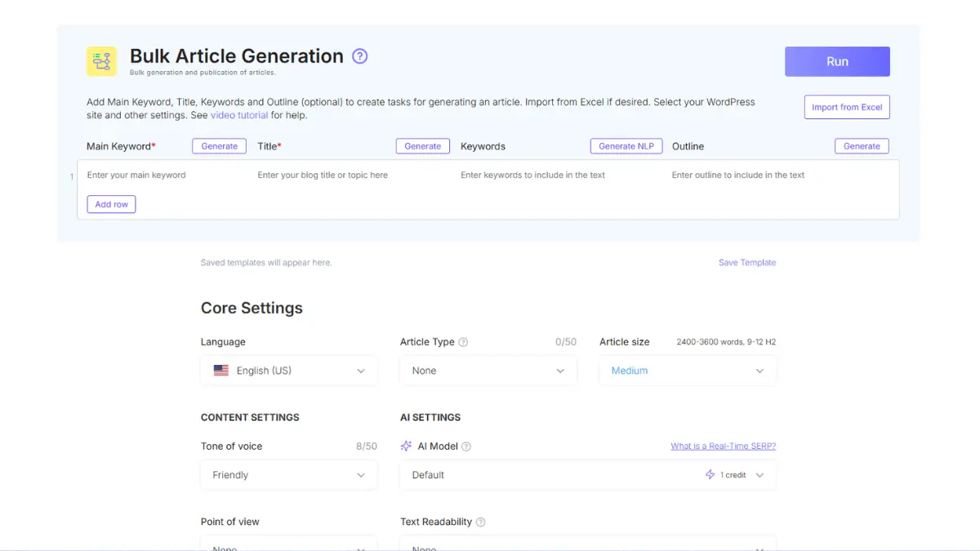Click the Bulk Article Generation yellow logo icon

tap(102, 61)
